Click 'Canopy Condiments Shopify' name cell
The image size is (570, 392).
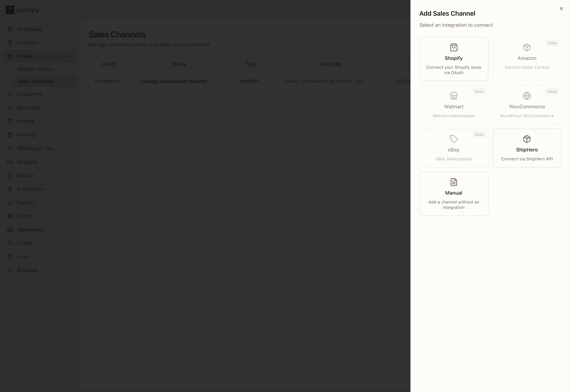173,81
